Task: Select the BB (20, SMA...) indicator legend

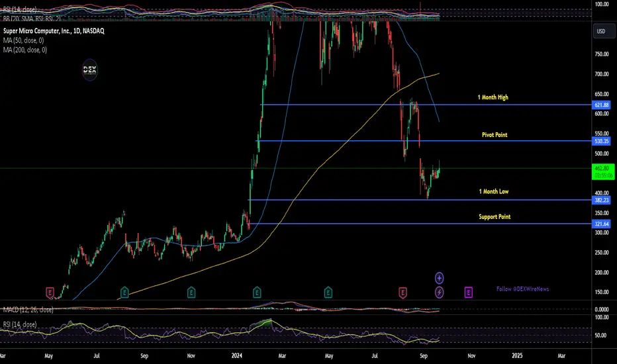Action: (x=32, y=18)
